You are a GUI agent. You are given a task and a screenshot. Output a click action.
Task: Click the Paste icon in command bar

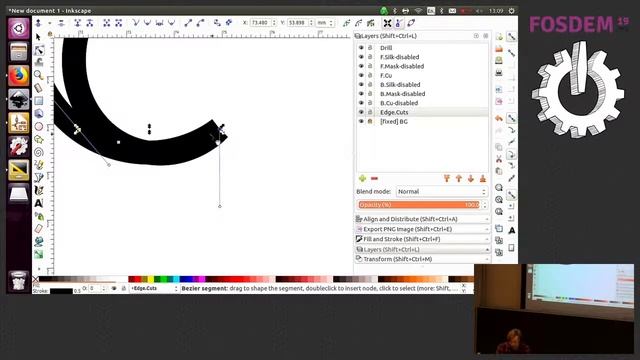(499, 171)
